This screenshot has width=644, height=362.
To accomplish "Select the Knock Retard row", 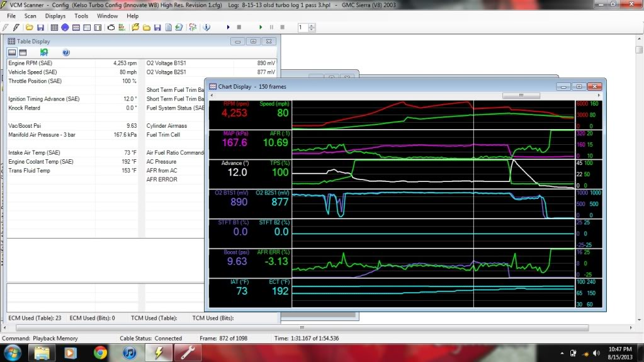I will click(x=72, y=108).
